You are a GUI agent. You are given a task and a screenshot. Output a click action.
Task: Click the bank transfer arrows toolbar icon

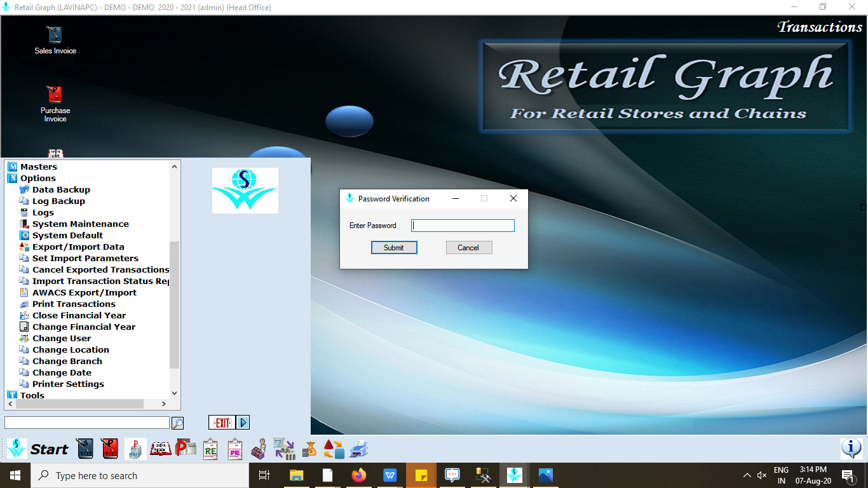[284, 449]
